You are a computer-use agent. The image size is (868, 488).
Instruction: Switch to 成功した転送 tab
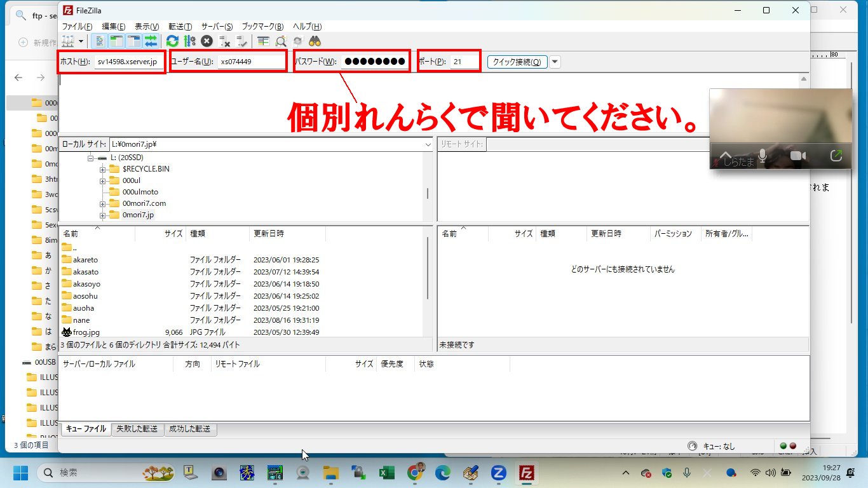point(190,429)
